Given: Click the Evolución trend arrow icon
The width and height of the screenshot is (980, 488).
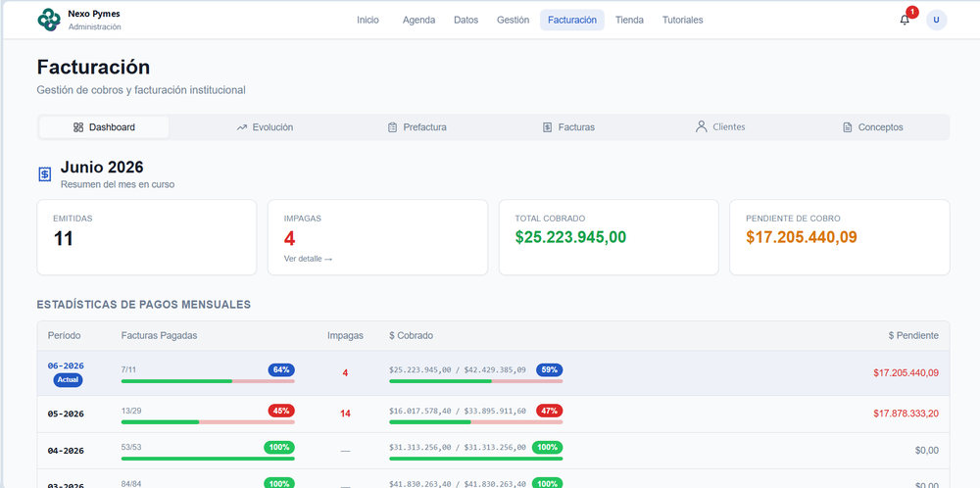Looking at the screenshot, I should click(x=242, y=127).
